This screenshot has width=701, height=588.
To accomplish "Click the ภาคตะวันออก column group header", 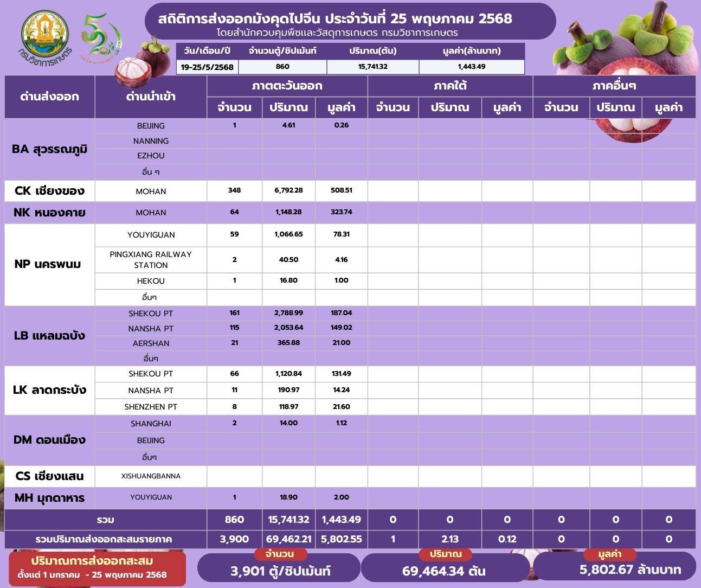I will [x=287, y=86].
